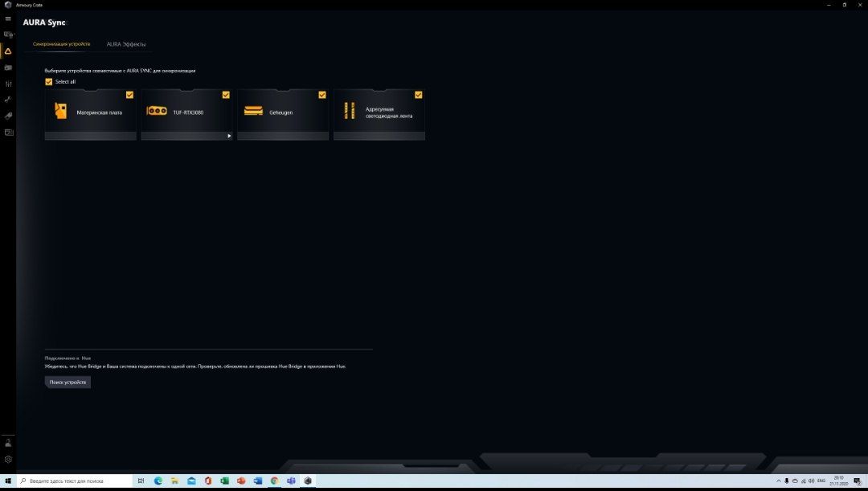Open the hamburger menu in the sidebar
868x491 pixels.
[8, 18]
